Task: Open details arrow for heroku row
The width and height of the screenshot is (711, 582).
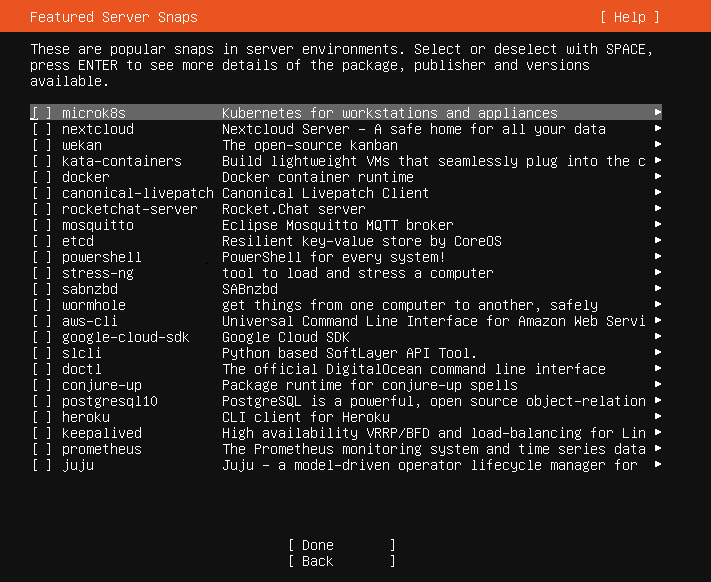Action: (657, 417)
